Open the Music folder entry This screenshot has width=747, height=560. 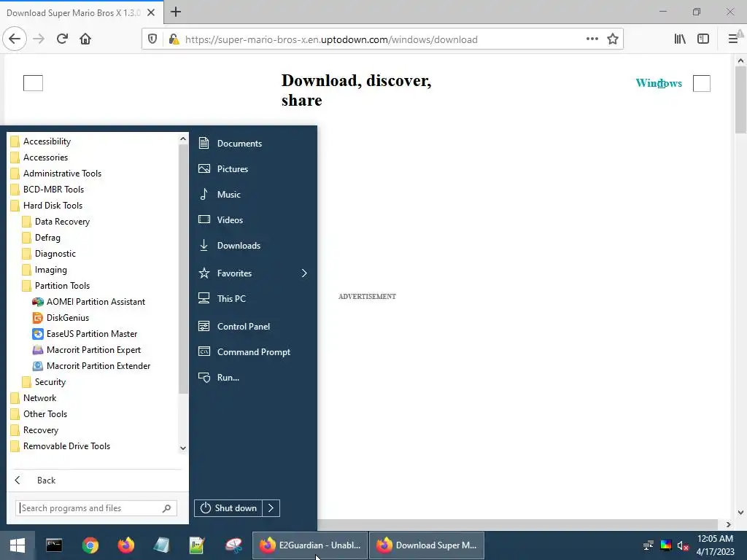219,194
